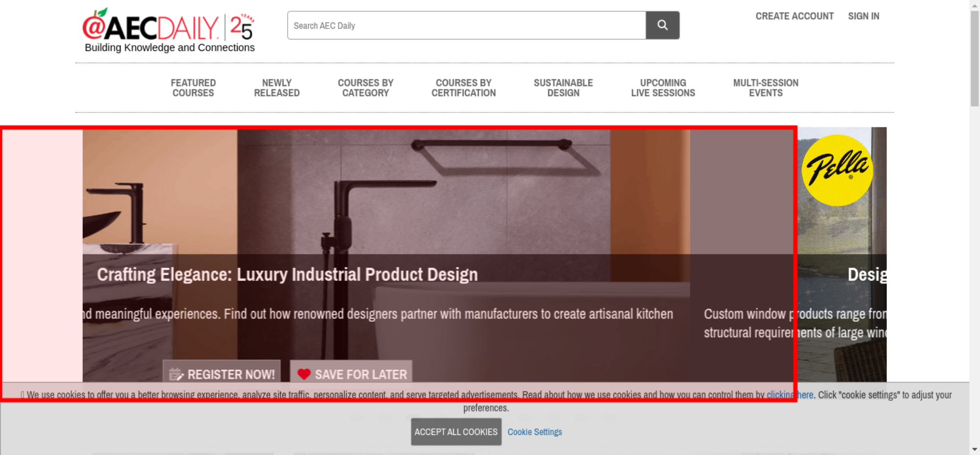Open the Crafting Elegance course title
The width and height of the screenshot is (980, 455).
287,275
